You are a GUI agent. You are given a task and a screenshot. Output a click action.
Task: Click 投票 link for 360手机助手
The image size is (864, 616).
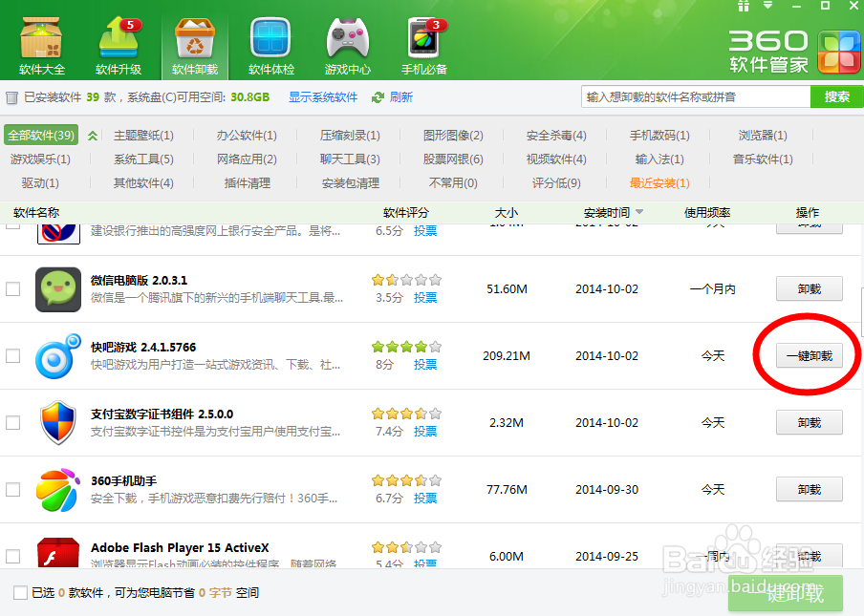[425, 499]
